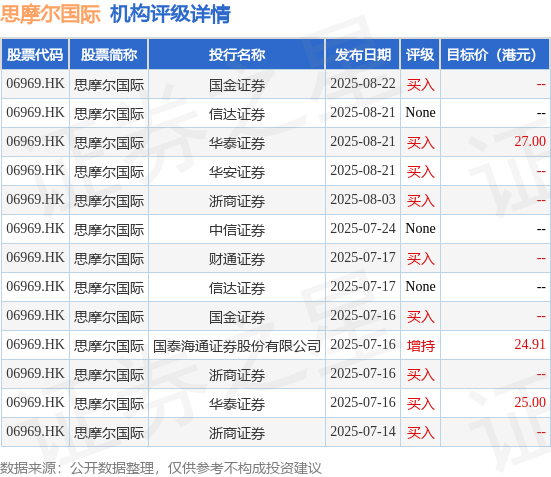551x477 pixels.
Task: Click the 思摩尔国际 orange title text
Action: 51,14
